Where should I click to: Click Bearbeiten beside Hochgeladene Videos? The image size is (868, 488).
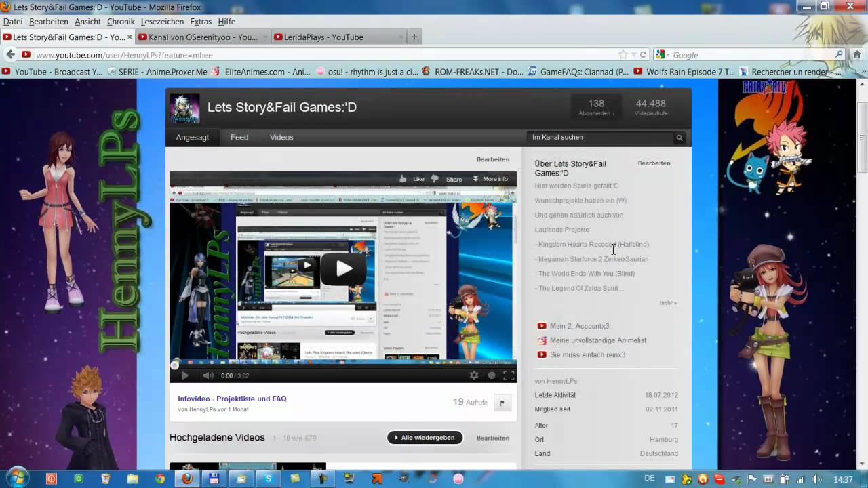[x=493, y=438]
